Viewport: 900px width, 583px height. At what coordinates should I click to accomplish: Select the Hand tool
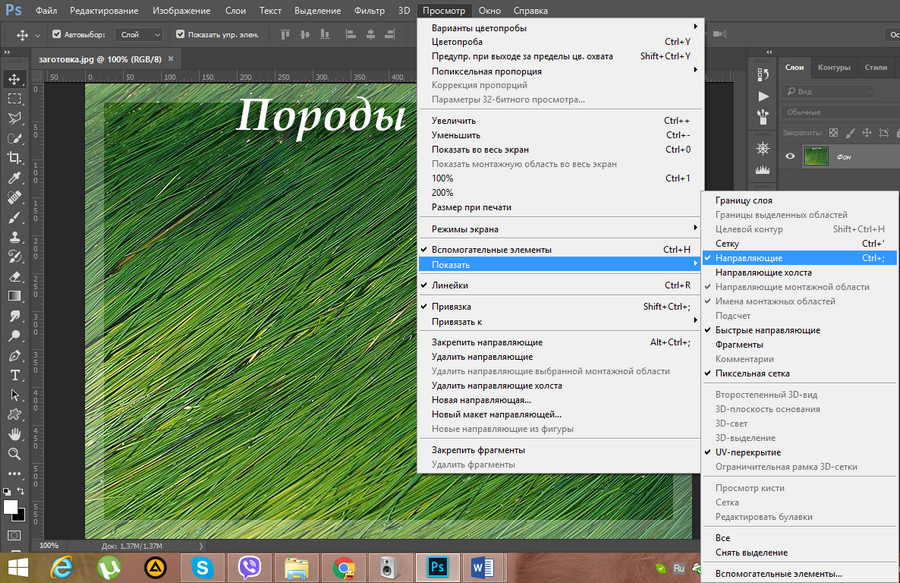(x=15, y=434)
